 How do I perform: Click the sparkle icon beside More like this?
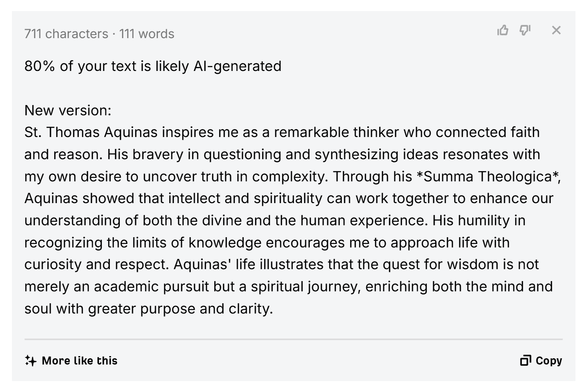[x=31, y=361]
